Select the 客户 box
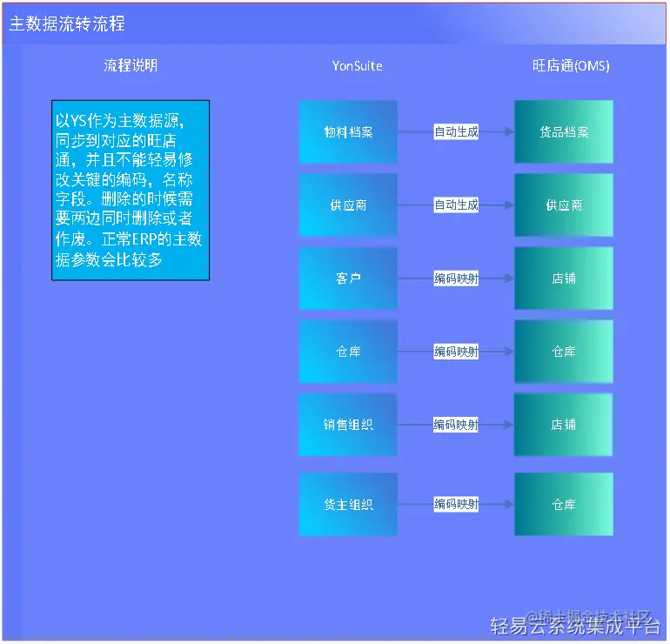Screen dimensions: 670x644 [348, 278]
